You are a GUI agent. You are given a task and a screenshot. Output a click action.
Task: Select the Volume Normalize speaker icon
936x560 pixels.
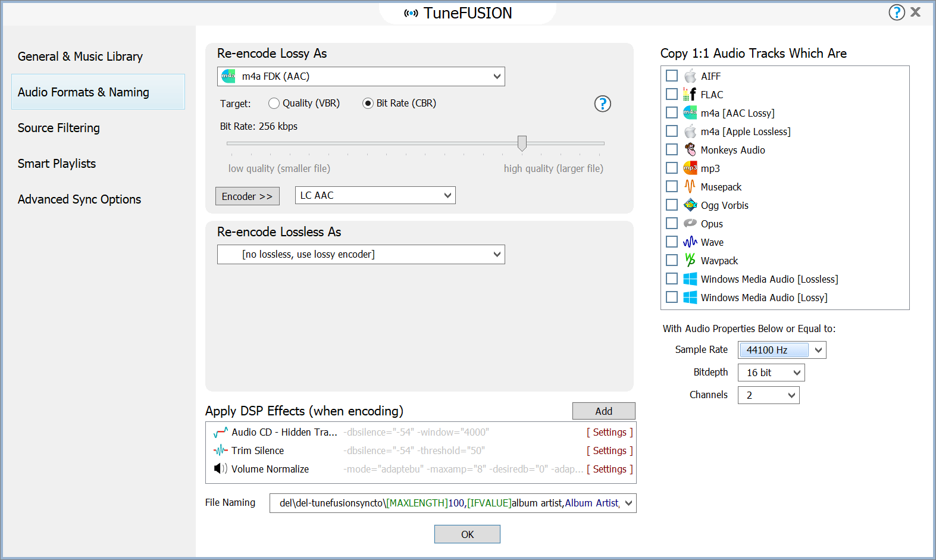click(x=220, y=469)
